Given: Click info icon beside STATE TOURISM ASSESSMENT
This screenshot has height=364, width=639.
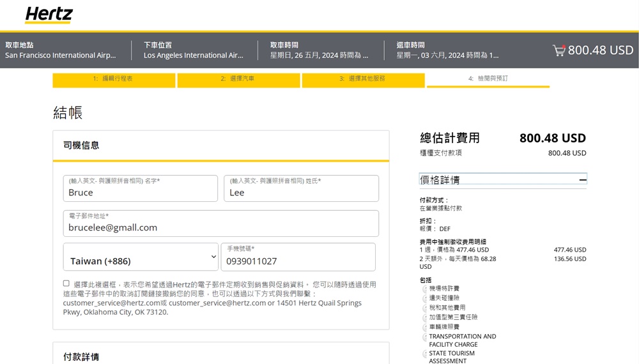Looking at the screenshot, I should [x=424, y=353].
